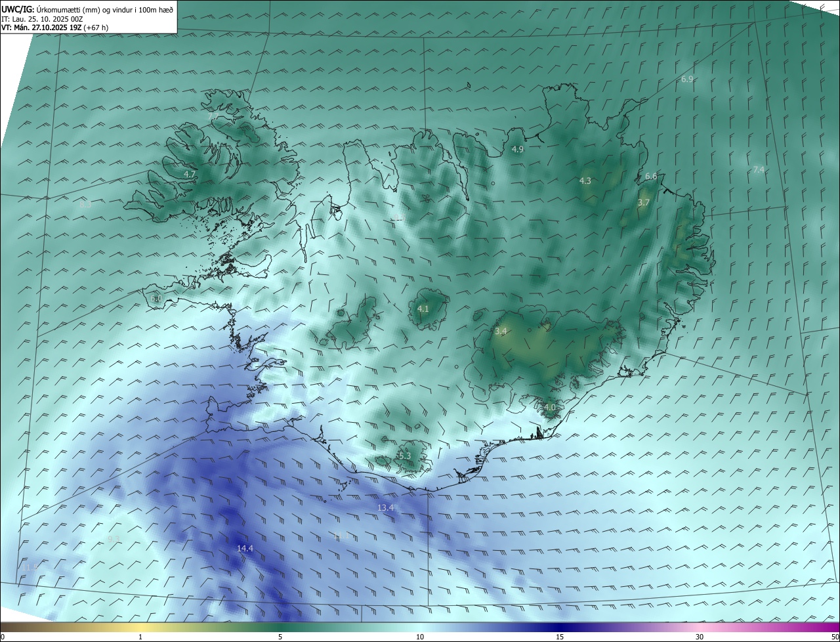840x642 pixels.
Task: Click the colour scale tick label 15
Action: 560,637
